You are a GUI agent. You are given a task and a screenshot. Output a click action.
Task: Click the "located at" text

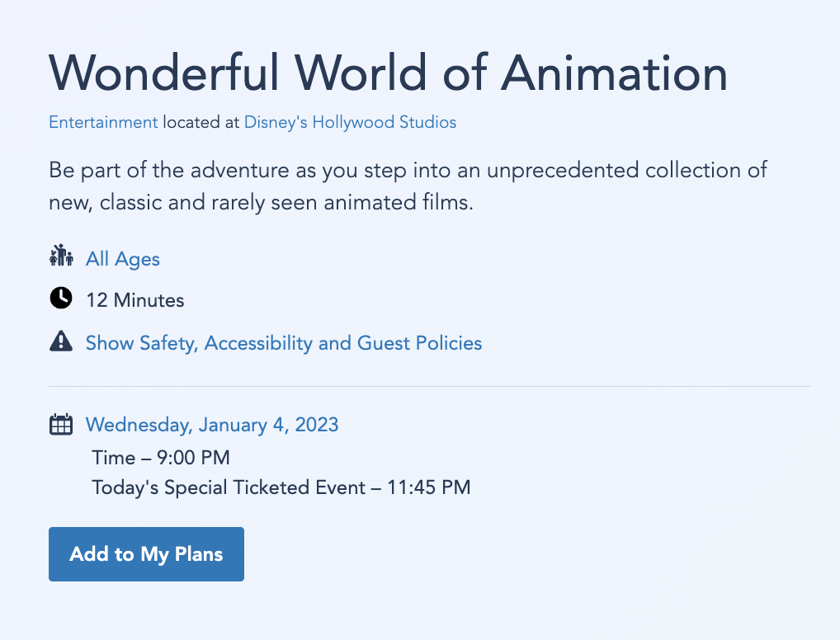201,123
